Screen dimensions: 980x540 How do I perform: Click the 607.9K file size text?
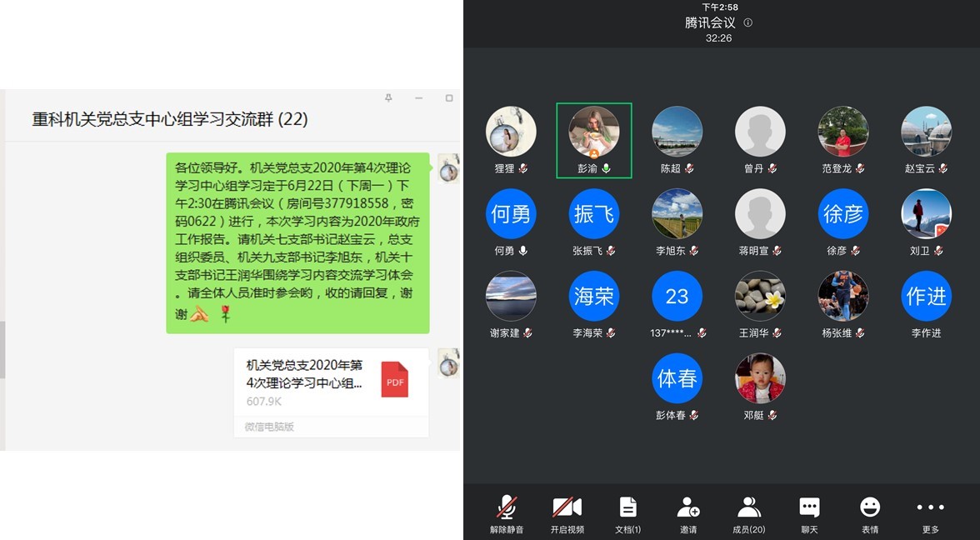263,402
